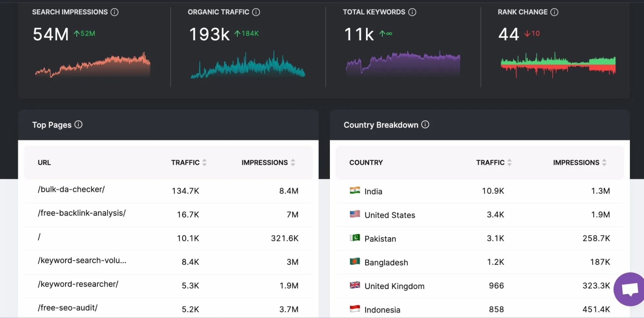Click the United States country row
644x318 pixels.
(390, 215)
